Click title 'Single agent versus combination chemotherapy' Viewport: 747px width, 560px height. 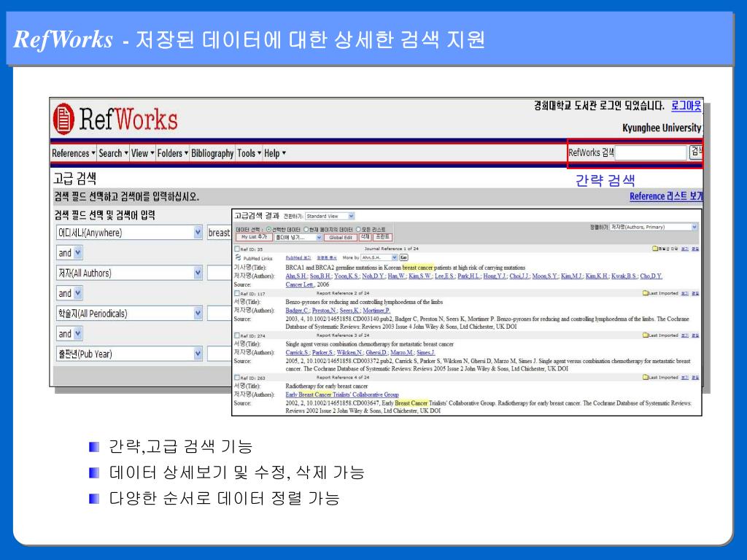(x=369, y=344)
